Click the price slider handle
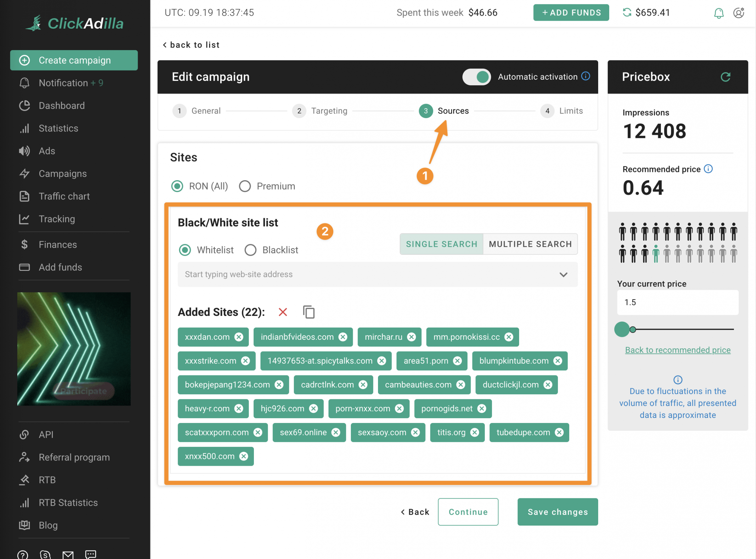This screenshot has width=756, height=559. (x=622, y=329)
